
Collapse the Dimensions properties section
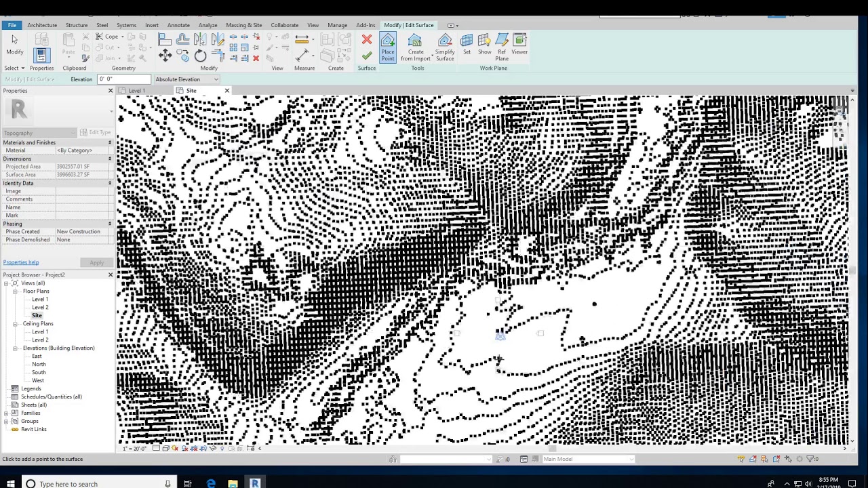109,159
